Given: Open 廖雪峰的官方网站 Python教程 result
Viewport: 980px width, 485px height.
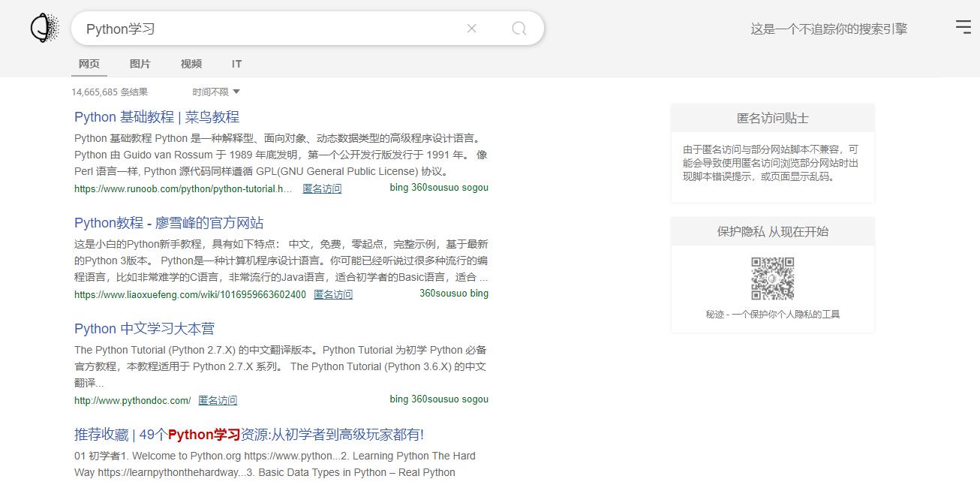Looking at the screenshot, I should pyautogui.click(x=170, y=223).
